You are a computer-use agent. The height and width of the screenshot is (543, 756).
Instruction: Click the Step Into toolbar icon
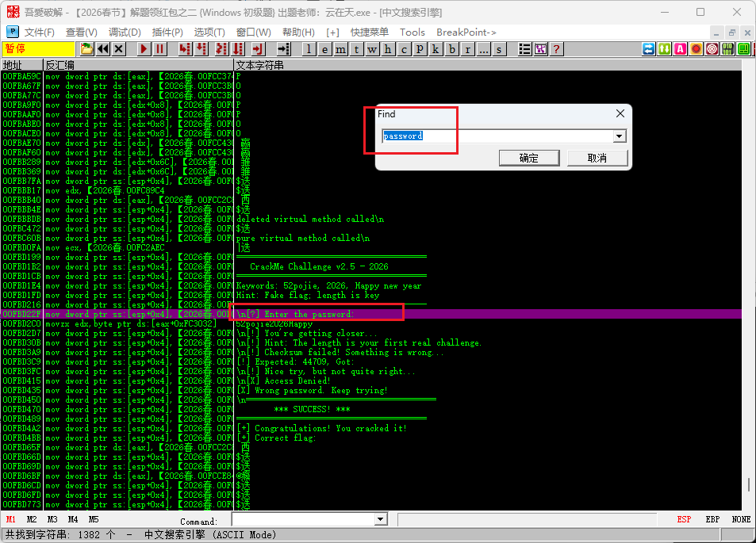tap(185, 49)
